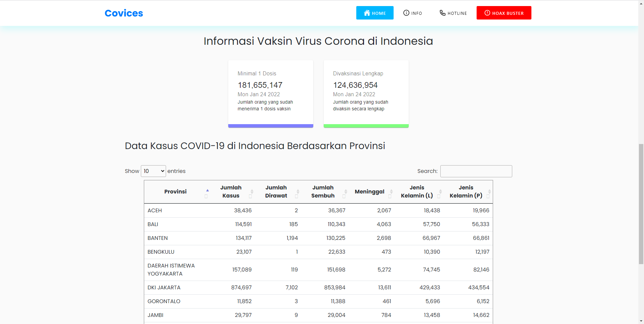Click GORONTALO female value 6,152
This screenshot has width=644, height=324.
point(483,301)
